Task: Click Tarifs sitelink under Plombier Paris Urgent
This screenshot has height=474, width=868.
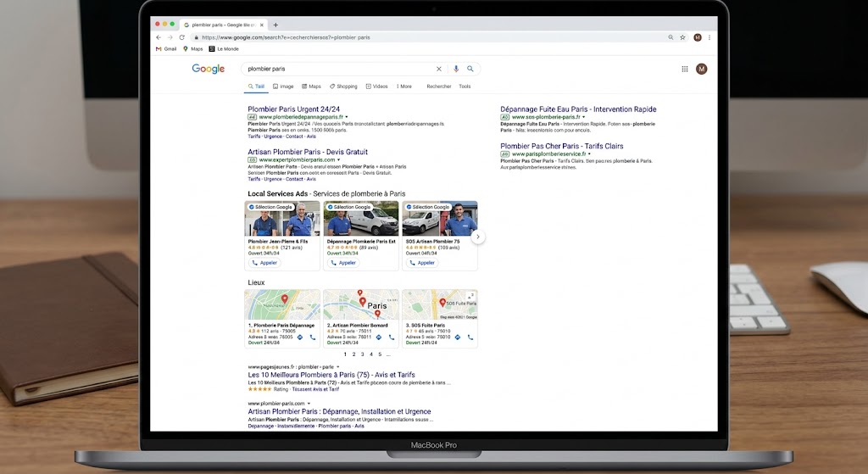Action: point(254,137)
